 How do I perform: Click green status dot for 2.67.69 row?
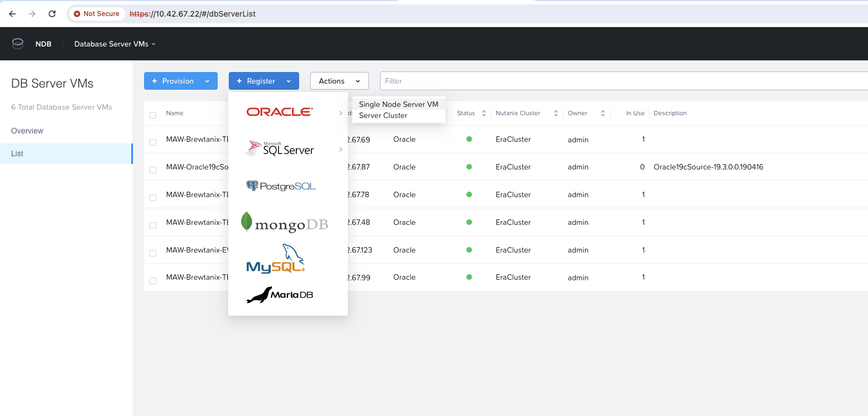click(x=469, y=139)
